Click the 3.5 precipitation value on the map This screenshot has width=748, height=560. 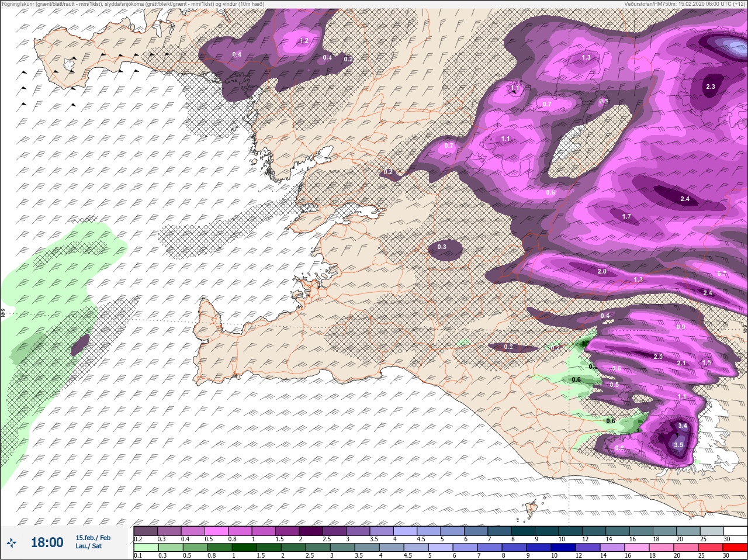[x=678, y=445]
